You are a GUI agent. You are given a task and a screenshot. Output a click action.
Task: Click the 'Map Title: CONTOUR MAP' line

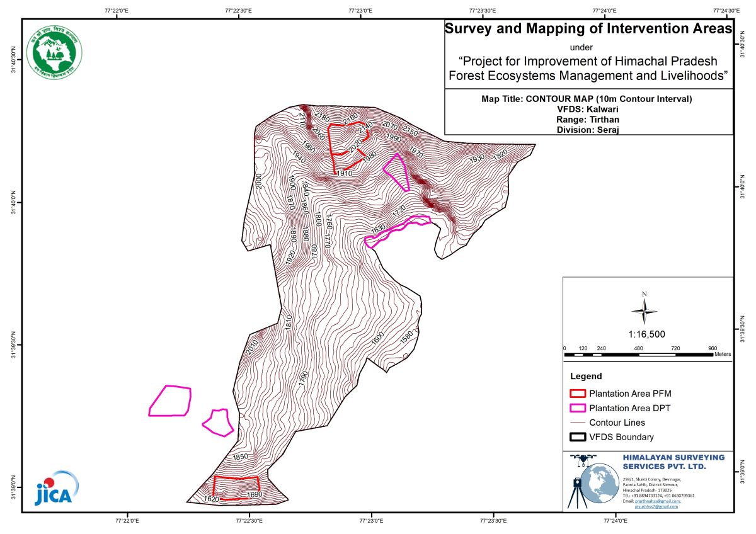coord(587,99)
